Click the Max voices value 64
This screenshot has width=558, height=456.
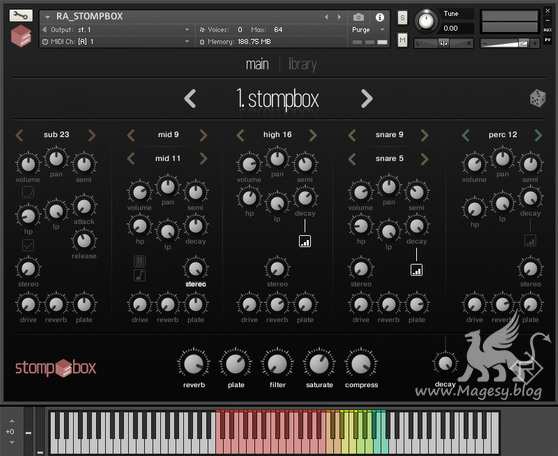[278, 30]
